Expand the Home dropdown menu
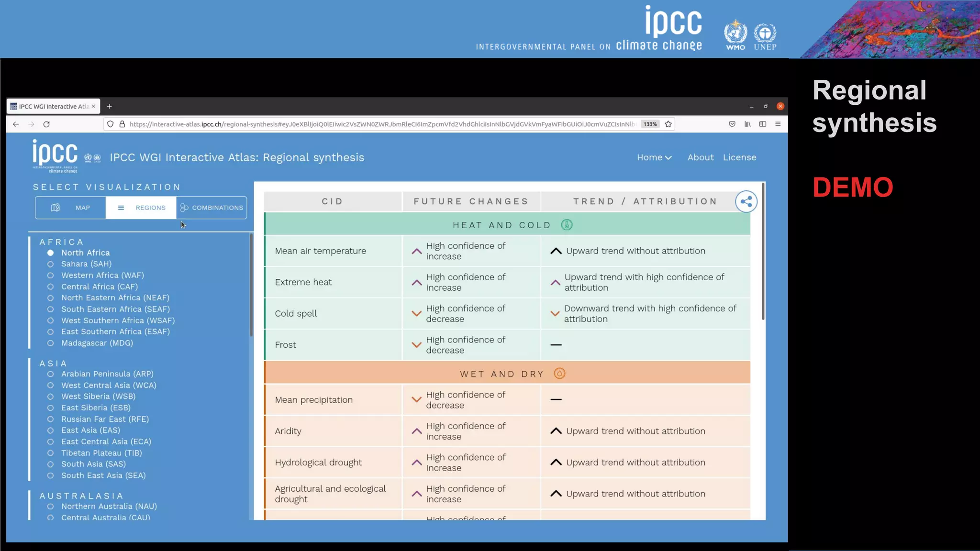 [x=654, y=157]
